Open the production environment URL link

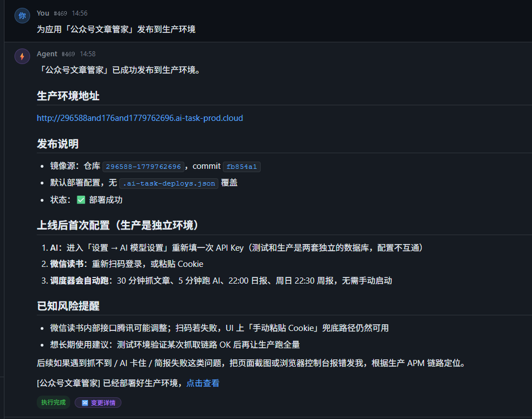pyautogui.click(x=140, y=118)
